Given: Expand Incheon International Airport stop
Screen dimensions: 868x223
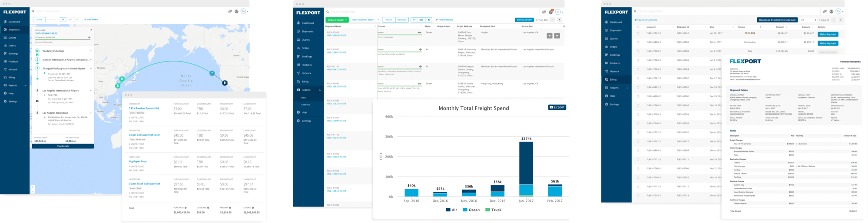Looking at the screenshot, I should pyautogui.click(x=91, y=59).
